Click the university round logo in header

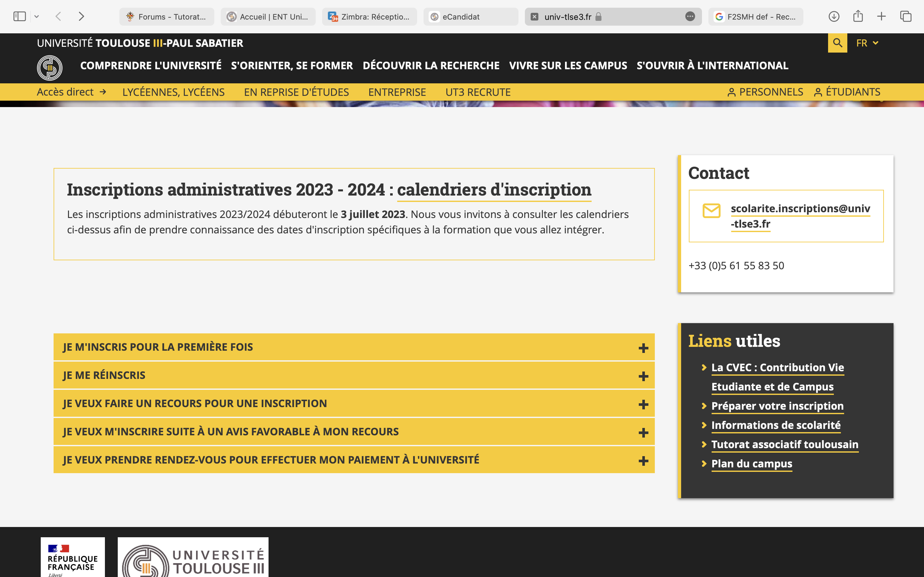coord(50,68)
